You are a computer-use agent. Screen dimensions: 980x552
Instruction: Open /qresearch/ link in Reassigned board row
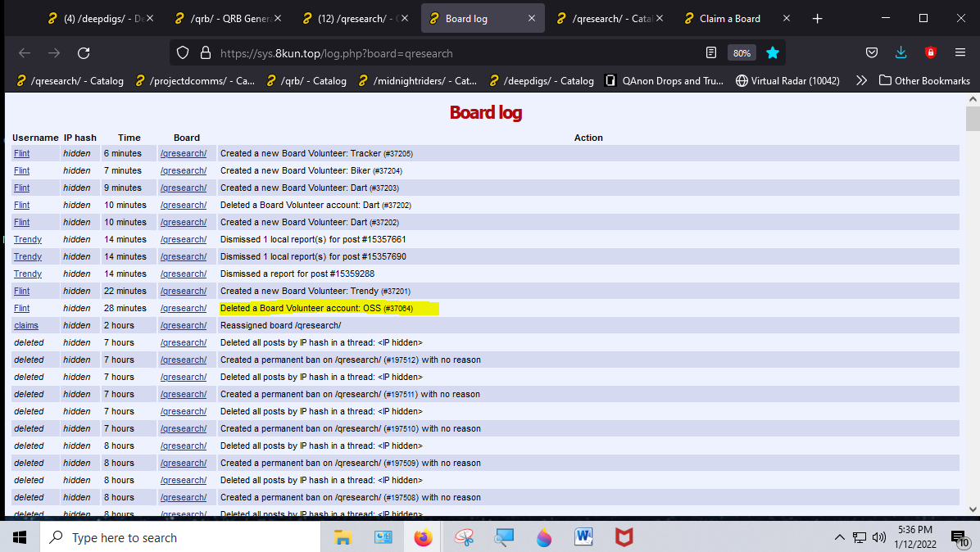183,326
